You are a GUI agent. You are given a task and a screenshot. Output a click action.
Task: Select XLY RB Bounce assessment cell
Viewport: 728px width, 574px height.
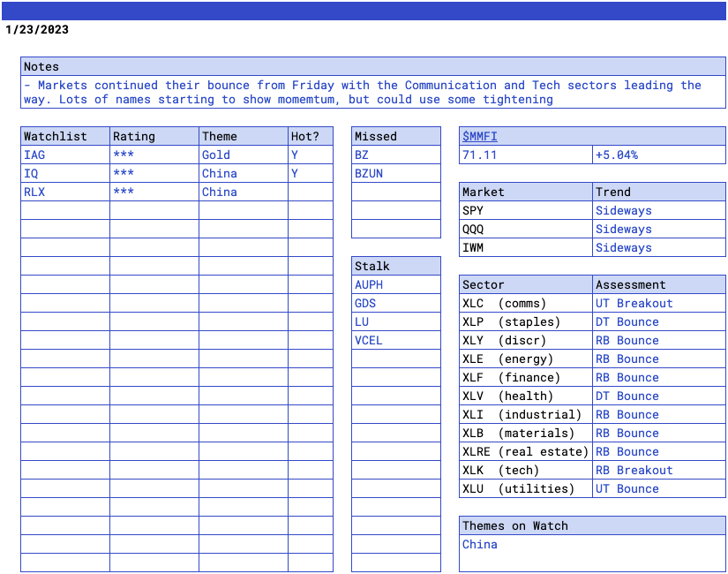(x=659, y=340)
